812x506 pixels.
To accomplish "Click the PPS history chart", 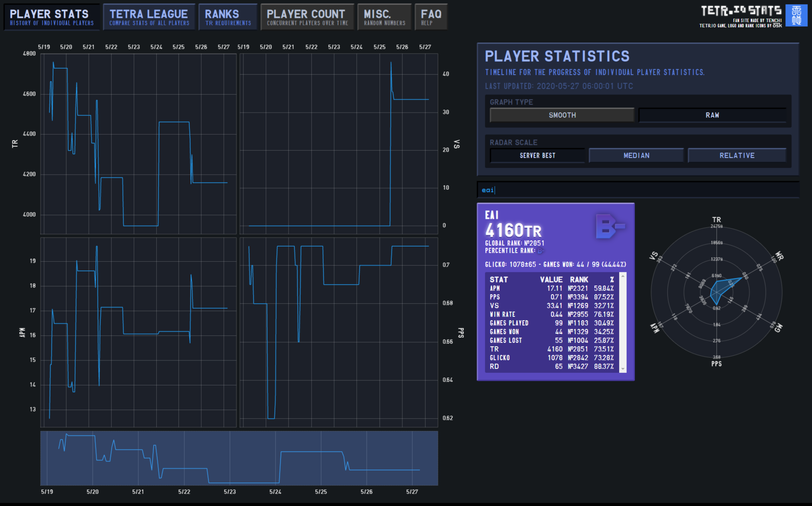I will pyautogui.click(x=339, y=332).
